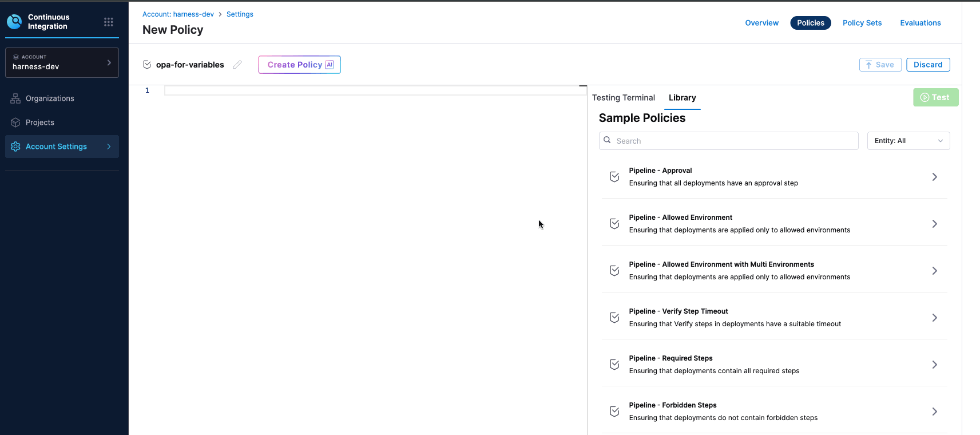This screenshot has height=435, width=980.
Task: Open the Entity: All dropdown
Action: (x=908, y=141)
